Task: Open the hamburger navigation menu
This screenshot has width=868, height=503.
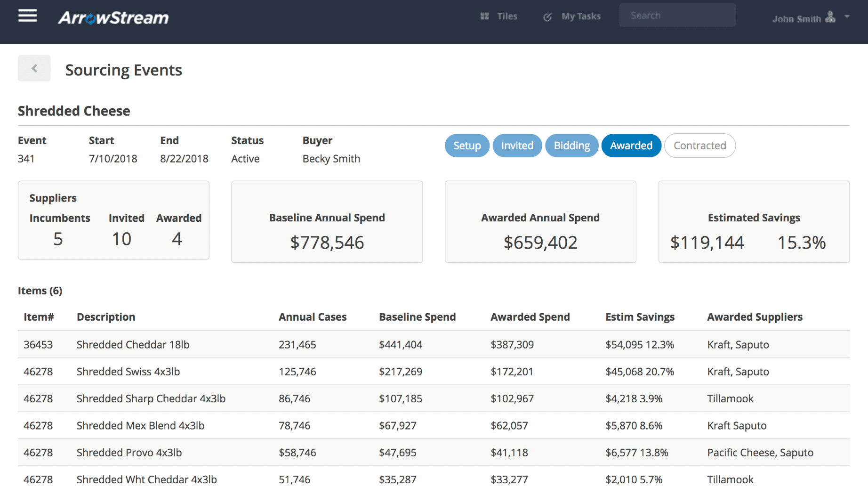Action: click(27, 16)
